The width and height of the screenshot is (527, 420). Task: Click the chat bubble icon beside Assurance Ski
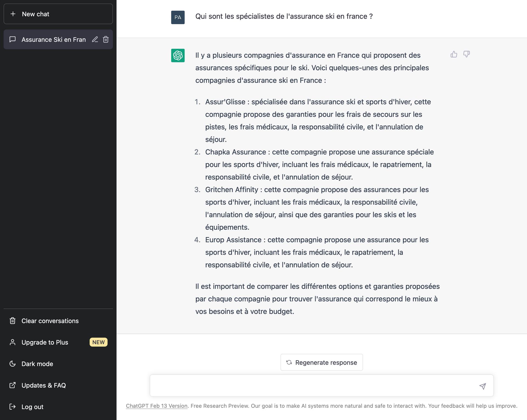tap(13, 40)
